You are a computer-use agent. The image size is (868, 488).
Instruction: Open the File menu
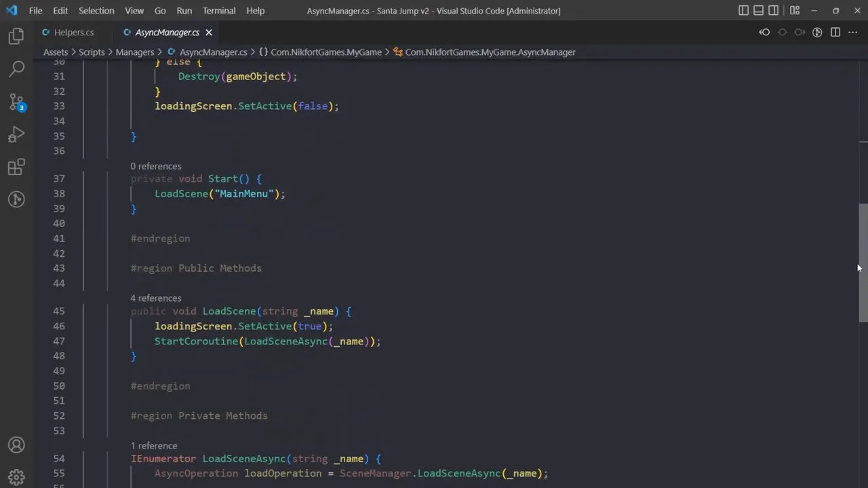[35, 11]
